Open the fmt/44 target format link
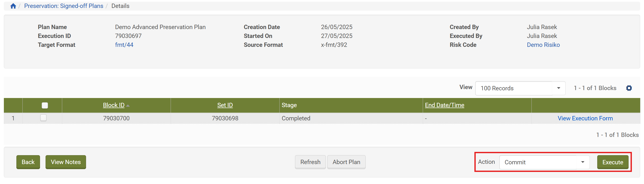644x184 pixels. (x=124, y=45)
